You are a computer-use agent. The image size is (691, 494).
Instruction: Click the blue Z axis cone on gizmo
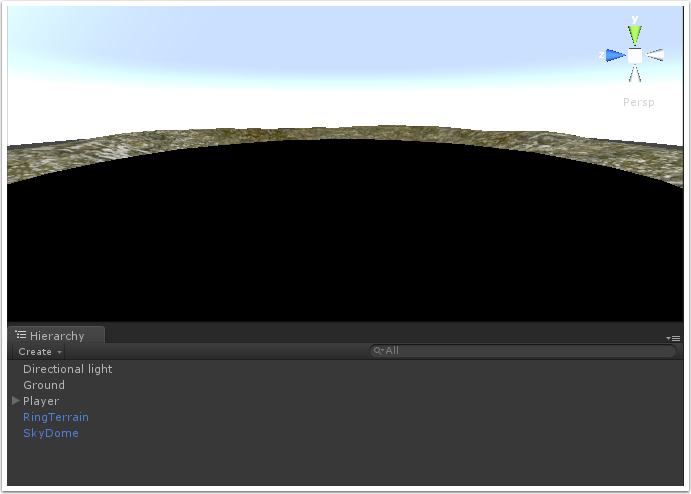pyautogui.click(x=616, y=56)
